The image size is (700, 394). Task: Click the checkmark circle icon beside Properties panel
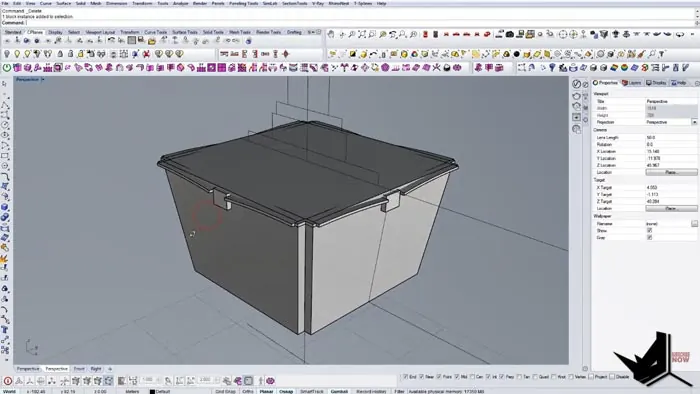tap(576, 84)
